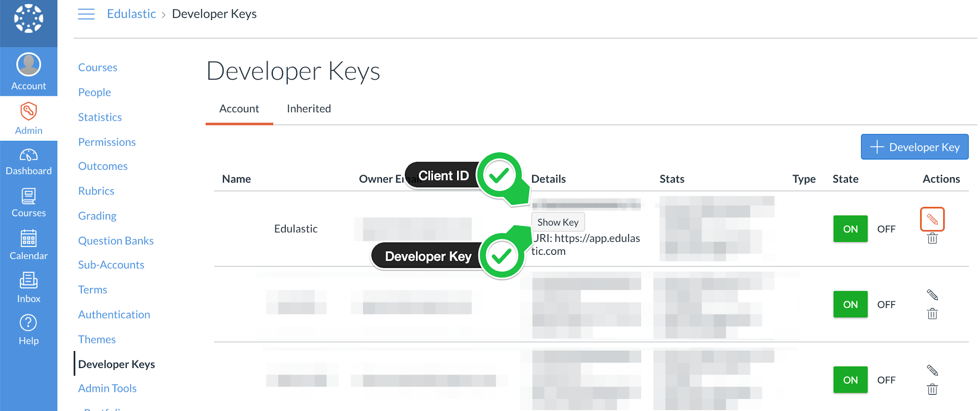Set third row key state ON
The height and width of the screenshot is (411, 980).
(x=850, y=380)
